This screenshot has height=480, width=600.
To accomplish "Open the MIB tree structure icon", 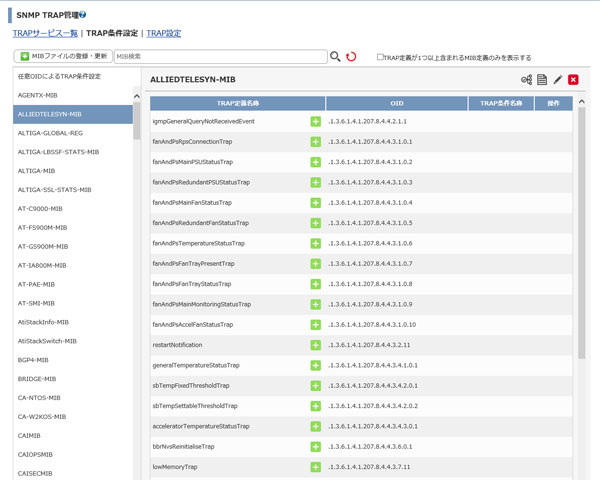I will 527,80.
